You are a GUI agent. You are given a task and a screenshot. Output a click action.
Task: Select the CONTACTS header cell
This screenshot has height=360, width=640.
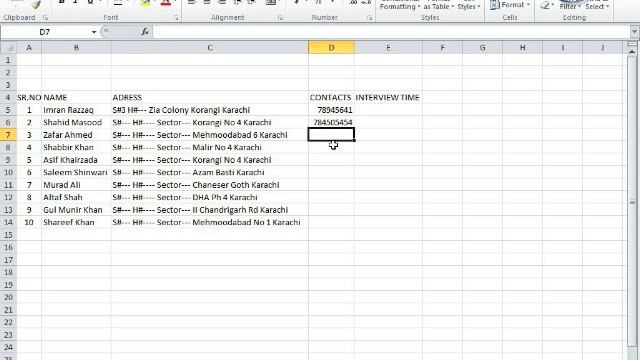pos(331,98)
